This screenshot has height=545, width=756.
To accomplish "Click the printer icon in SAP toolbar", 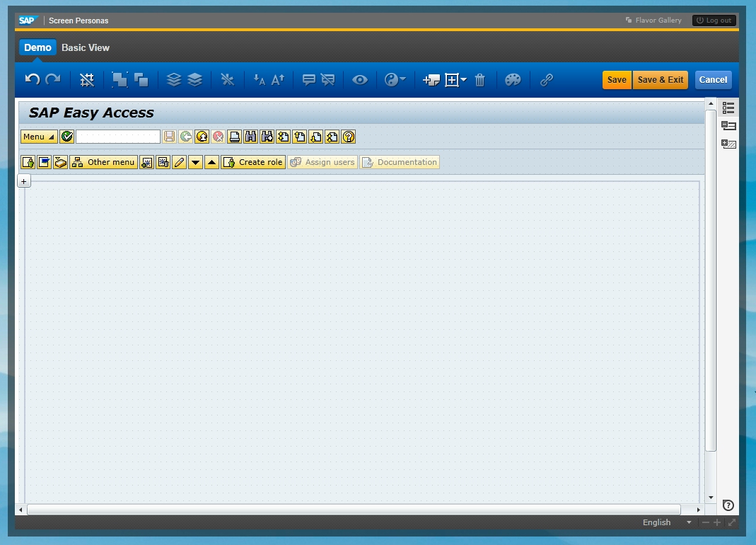I will 234,137.
